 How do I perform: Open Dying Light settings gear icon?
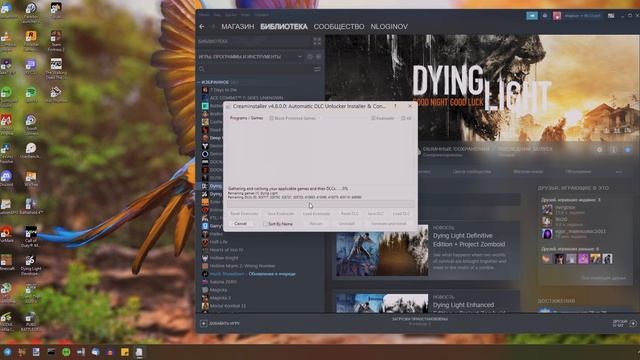click(599, 150)
